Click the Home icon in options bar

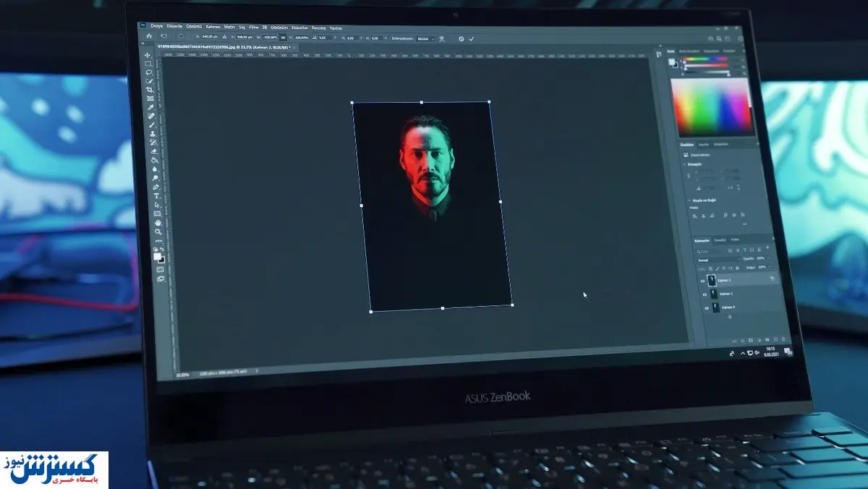click(x=149, y=35)
